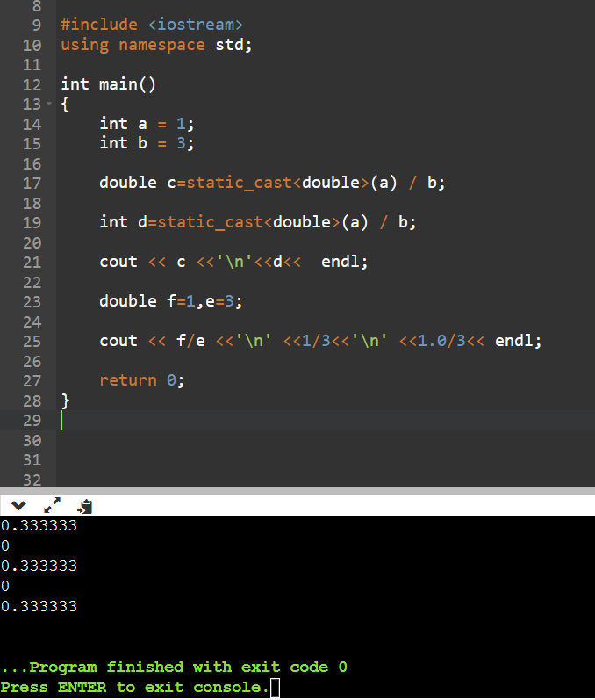Viewport: 595px width, 700px height.
Task: Place cursor at 'int a = 1;' declaration
Action: click(x=147, y=124)
